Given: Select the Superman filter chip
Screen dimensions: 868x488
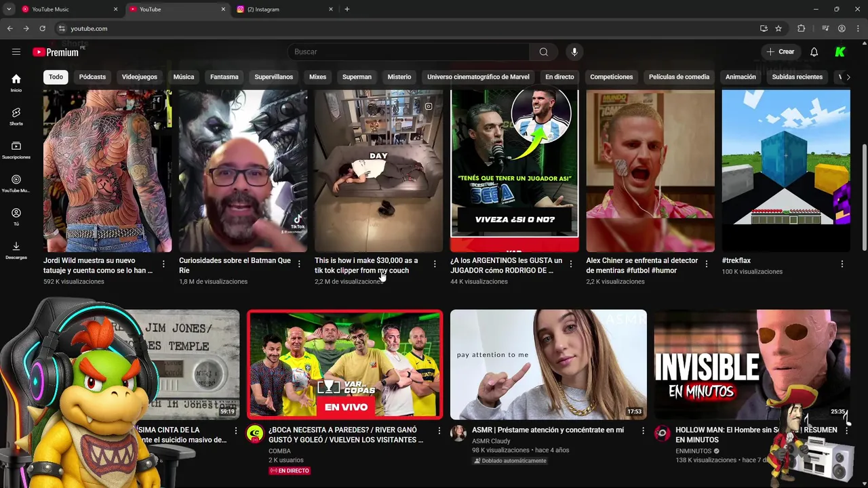Looking at the screenshot, I should (x=357, y=77).
